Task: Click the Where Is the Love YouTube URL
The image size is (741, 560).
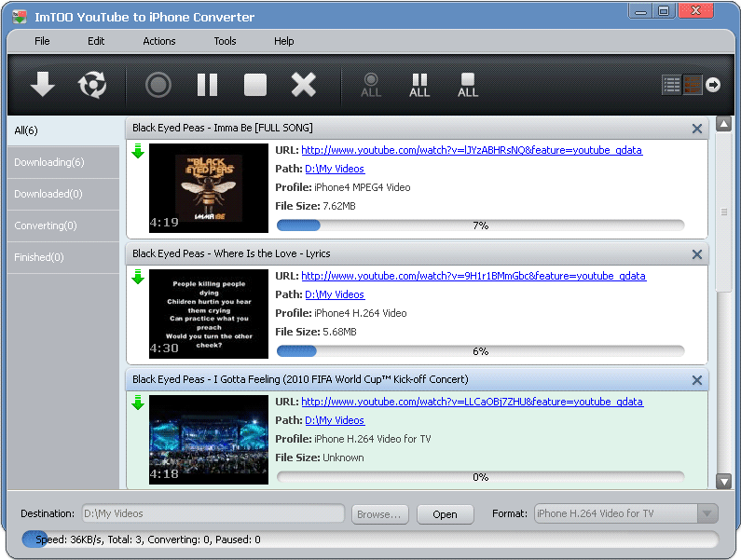Action: pos(473,276)
